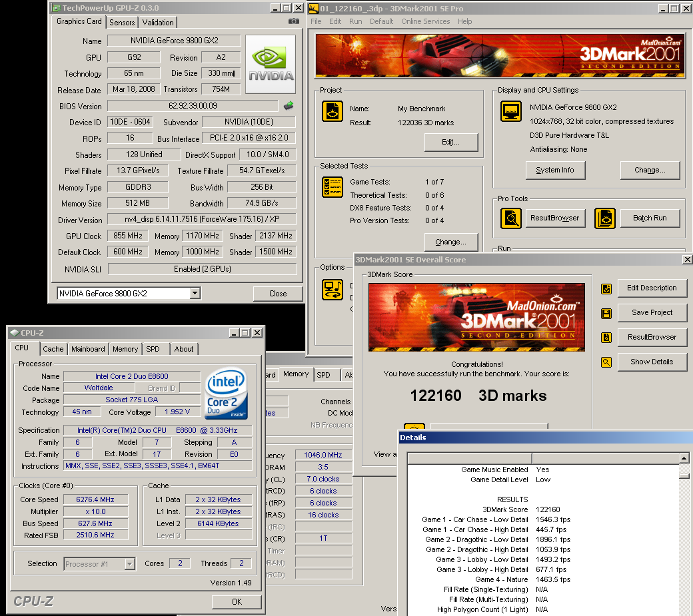Click Change... under Selected Tests

pos(451,242)
